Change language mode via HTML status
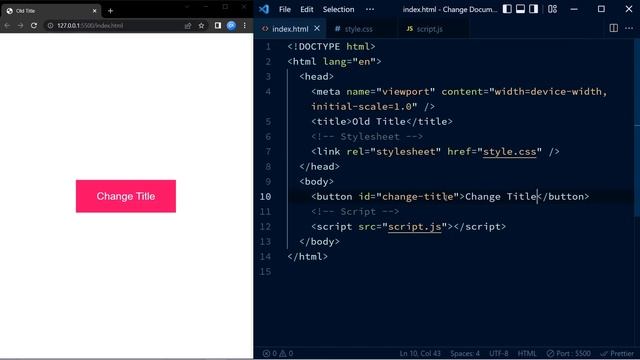640x360 pixels. tap(527, 353)
